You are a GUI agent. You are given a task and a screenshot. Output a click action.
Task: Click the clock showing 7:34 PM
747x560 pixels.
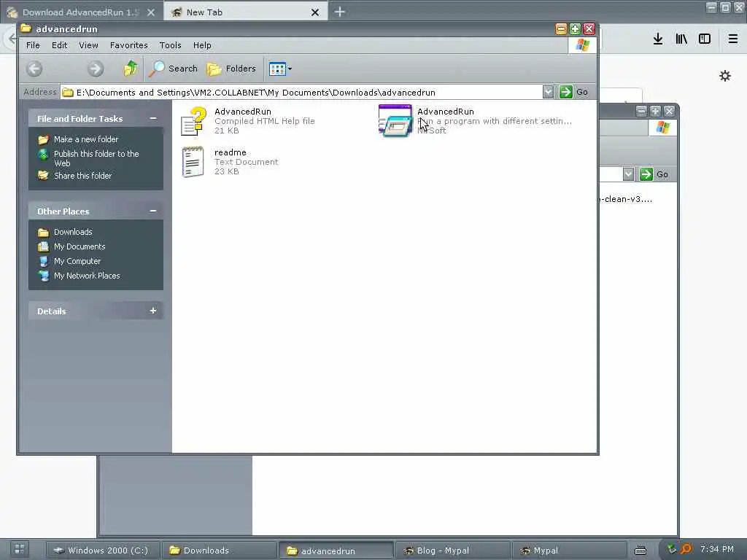point(717,549)
